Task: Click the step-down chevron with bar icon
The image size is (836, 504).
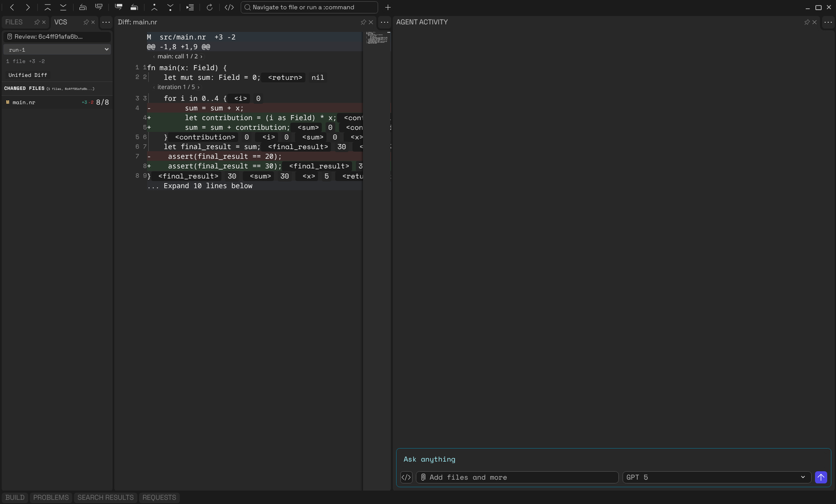Action: [x=63, y=7]
